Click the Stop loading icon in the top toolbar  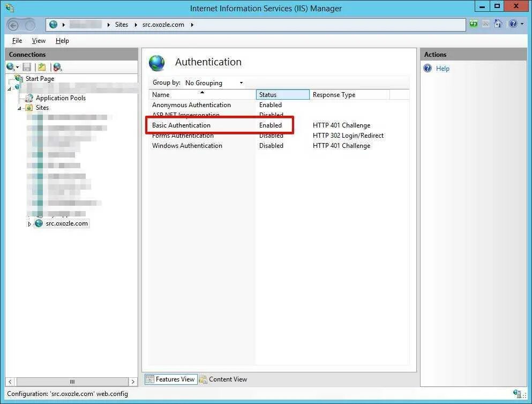[486, 24]
